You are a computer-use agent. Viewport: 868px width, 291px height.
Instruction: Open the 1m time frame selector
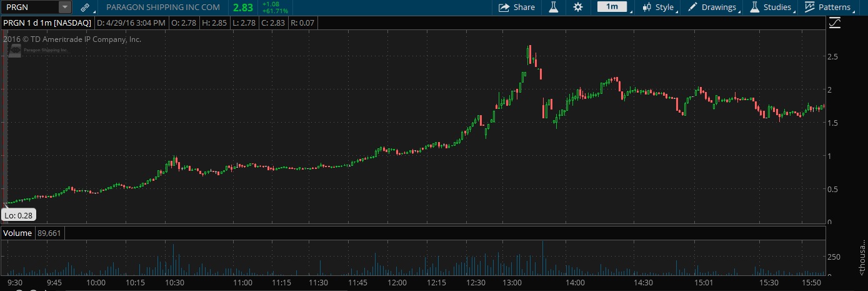pyautogui.click(x=612, y=8)
